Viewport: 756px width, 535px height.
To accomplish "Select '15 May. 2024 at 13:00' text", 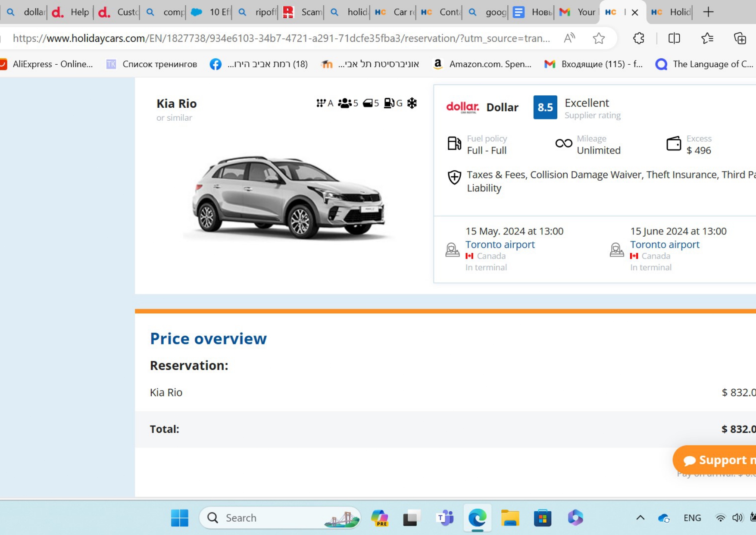I will pyautogui.click(x=514, y=231).
